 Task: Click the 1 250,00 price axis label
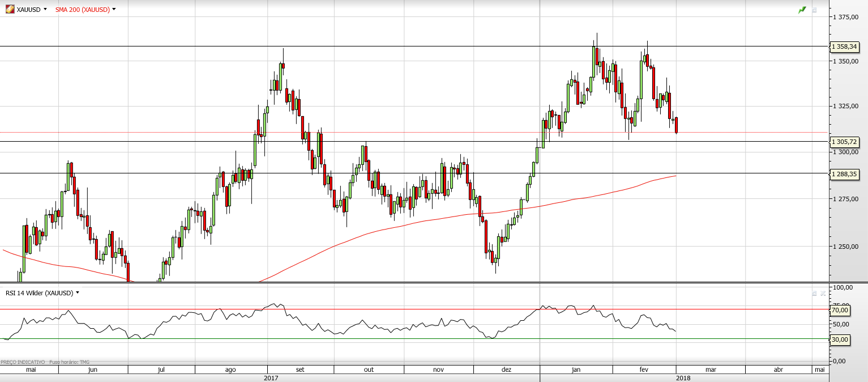point(846,247)
